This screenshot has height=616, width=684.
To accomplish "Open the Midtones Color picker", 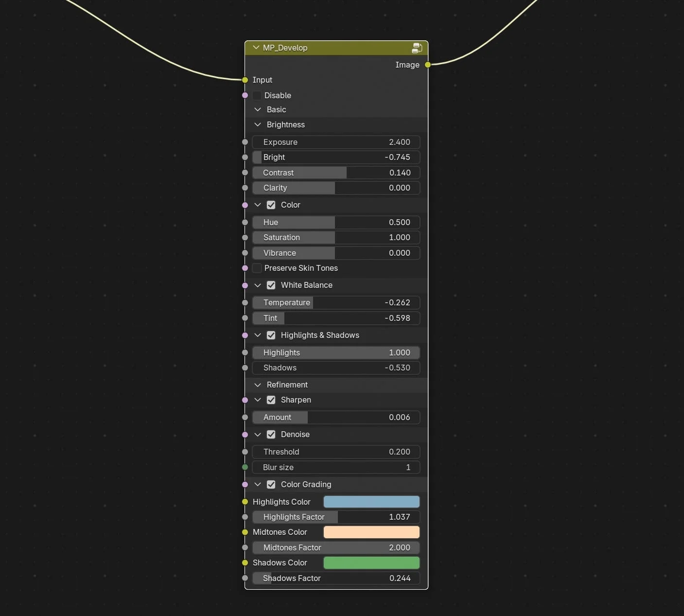I will coord(371,532).
